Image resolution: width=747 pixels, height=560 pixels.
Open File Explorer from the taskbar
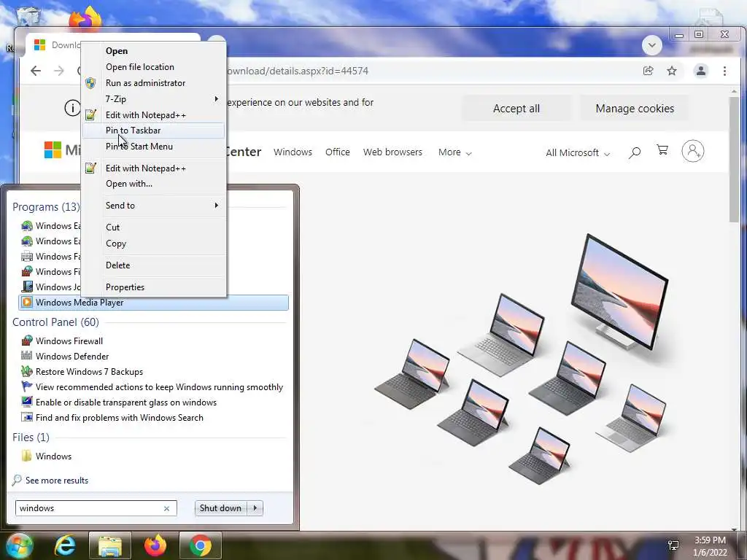click(x=110, y=545)
